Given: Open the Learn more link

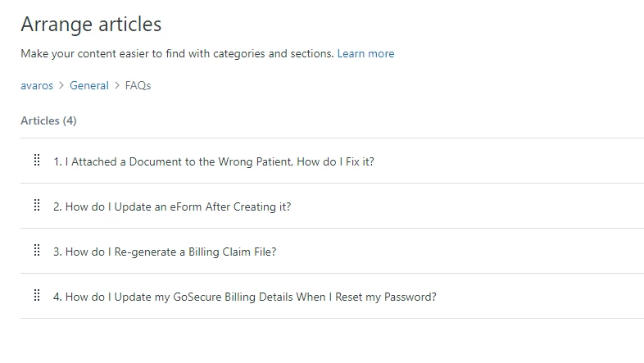Looking at the screenshot, I should (365, 53).
